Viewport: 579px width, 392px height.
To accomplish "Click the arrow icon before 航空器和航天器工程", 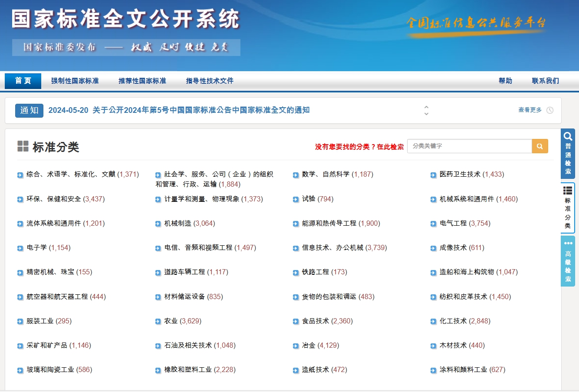I will click(x=20, y=297).
